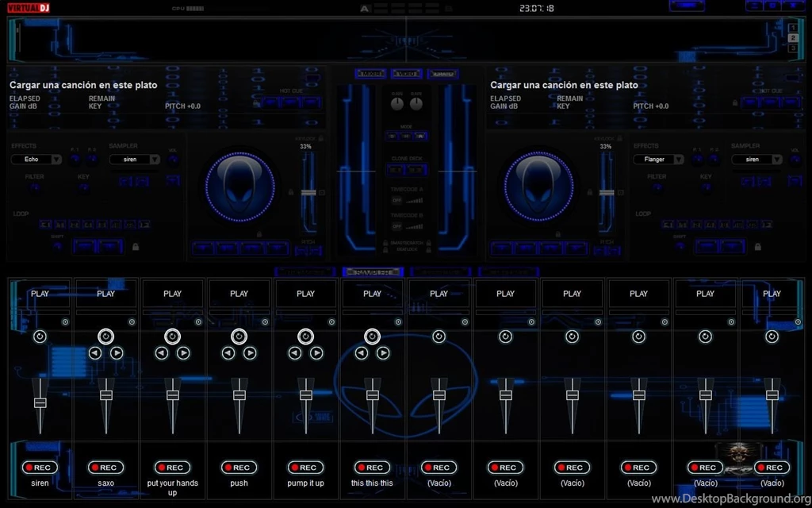
Task: Toggle the left deck keylock
Action: click(x=321, y=138)
